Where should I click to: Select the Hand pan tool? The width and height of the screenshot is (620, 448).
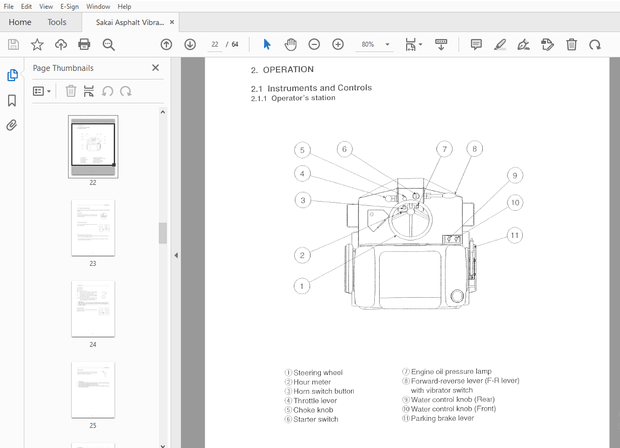(x=290, y=44)
